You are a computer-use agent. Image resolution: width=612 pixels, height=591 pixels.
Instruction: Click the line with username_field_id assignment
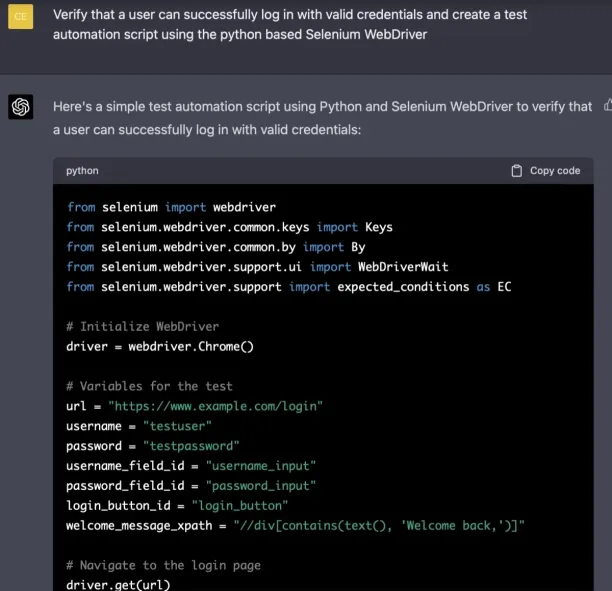[191, 466]
